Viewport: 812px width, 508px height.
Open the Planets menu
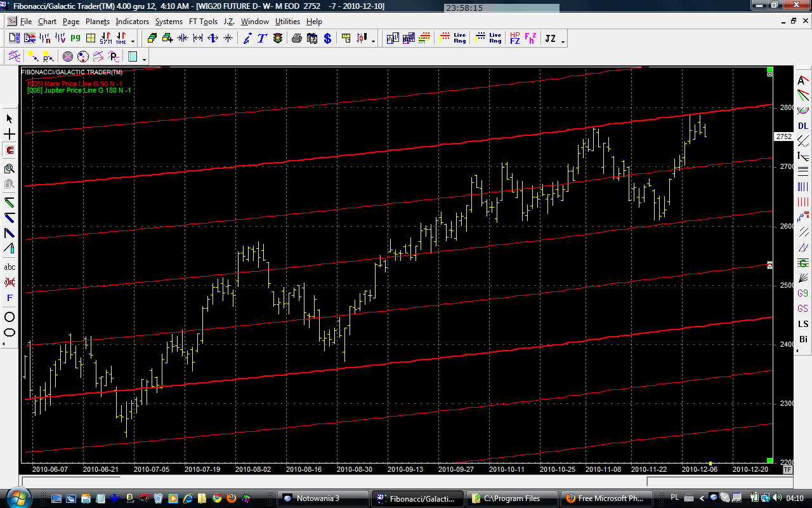[x=98, y=22]
